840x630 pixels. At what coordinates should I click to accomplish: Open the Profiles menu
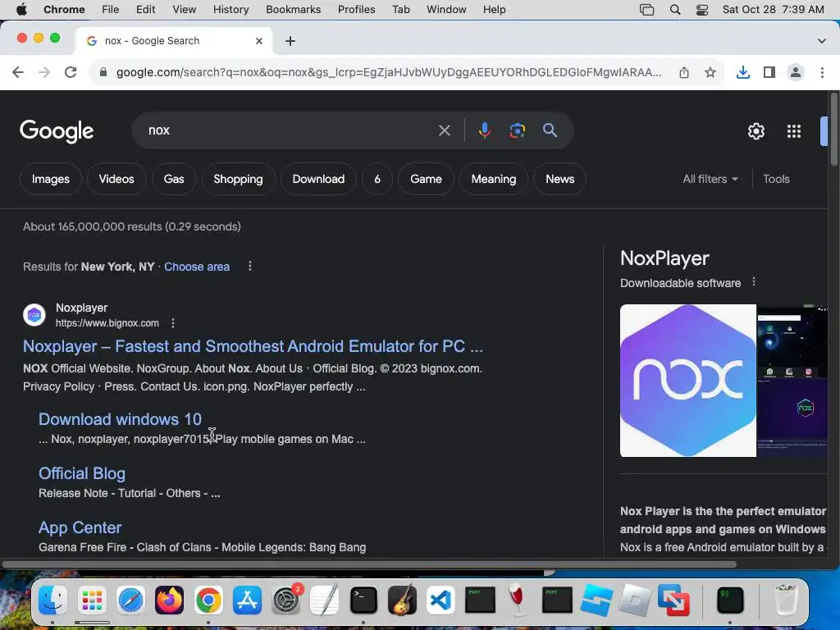[356, 10]
